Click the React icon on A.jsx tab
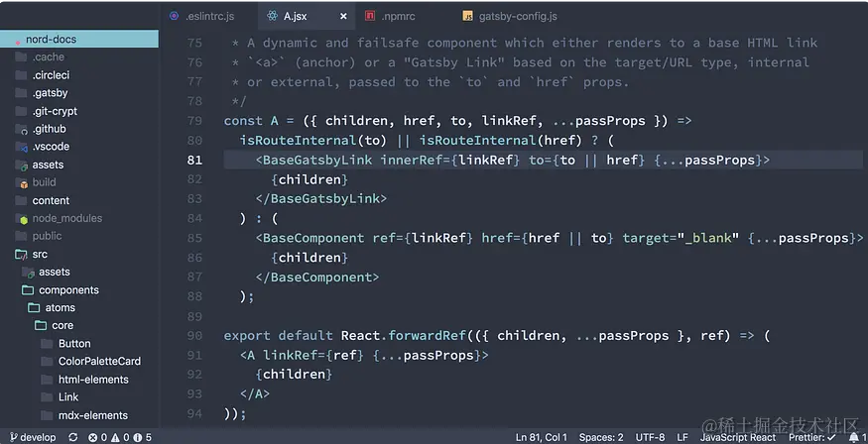Image resolution: width=868 pixels, height=444 pixels. point(272,16)
